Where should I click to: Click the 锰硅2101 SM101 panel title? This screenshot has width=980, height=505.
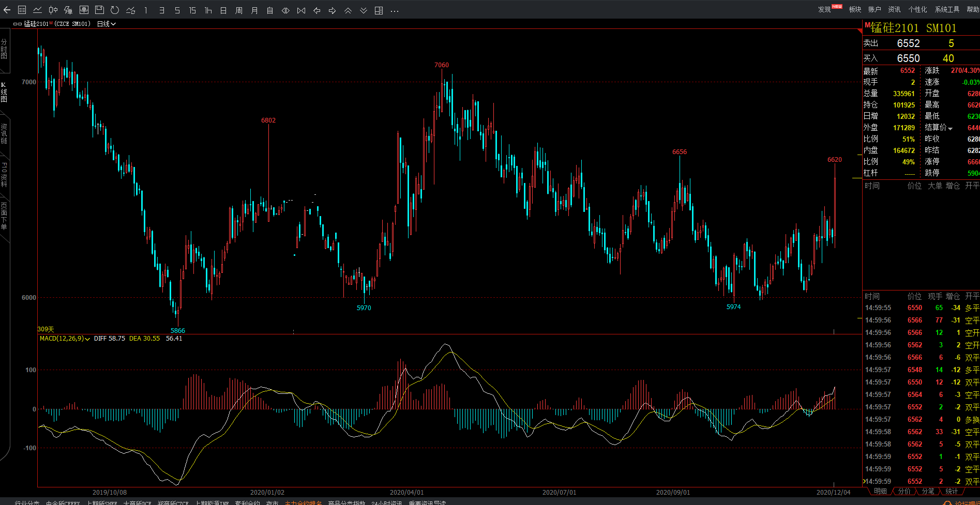914,28
